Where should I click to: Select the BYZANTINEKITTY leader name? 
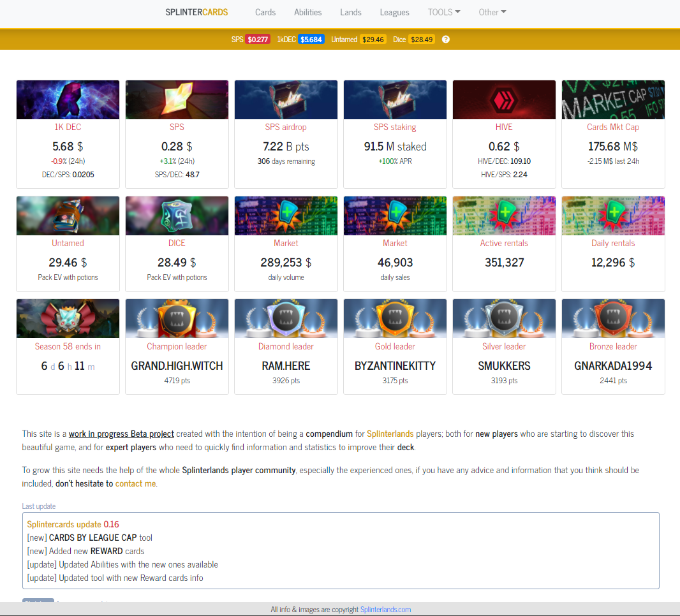pos(395,366)
